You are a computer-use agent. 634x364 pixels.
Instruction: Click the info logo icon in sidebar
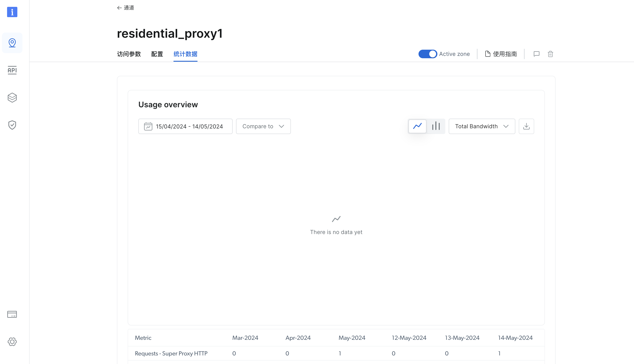coord(12,12)
